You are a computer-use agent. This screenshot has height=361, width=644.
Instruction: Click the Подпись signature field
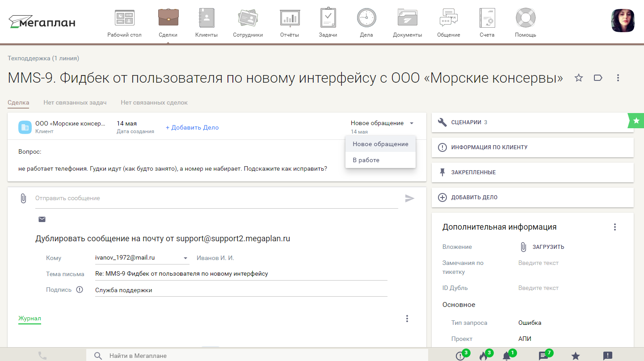(x=241, y=290)
